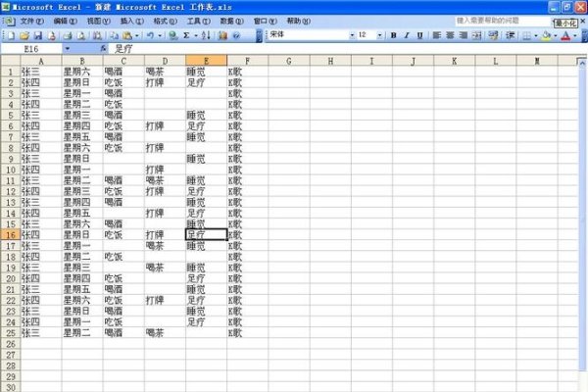Open the 帮助 (Help) menu
The height and width of the screenshot is (392, 588).
pyautogui.click(x=299, y=21)
